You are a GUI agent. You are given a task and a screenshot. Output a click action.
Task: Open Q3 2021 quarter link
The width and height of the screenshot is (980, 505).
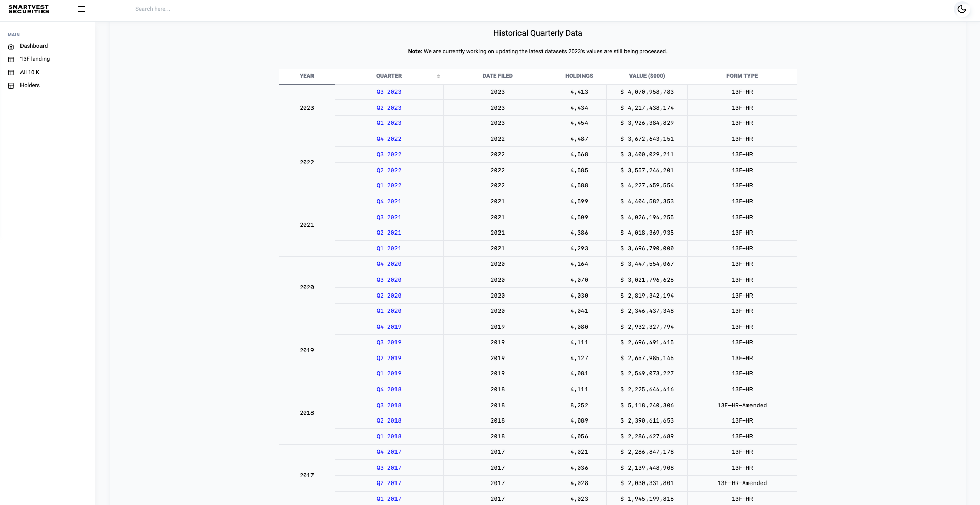coord(389,218)
